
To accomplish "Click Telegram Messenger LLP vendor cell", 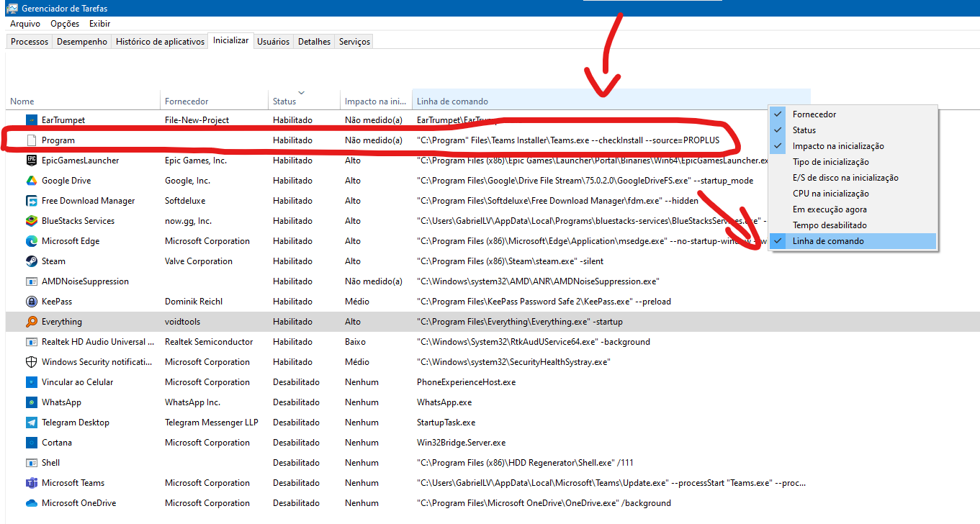I will pyautogui.click(x=212, y=423).
